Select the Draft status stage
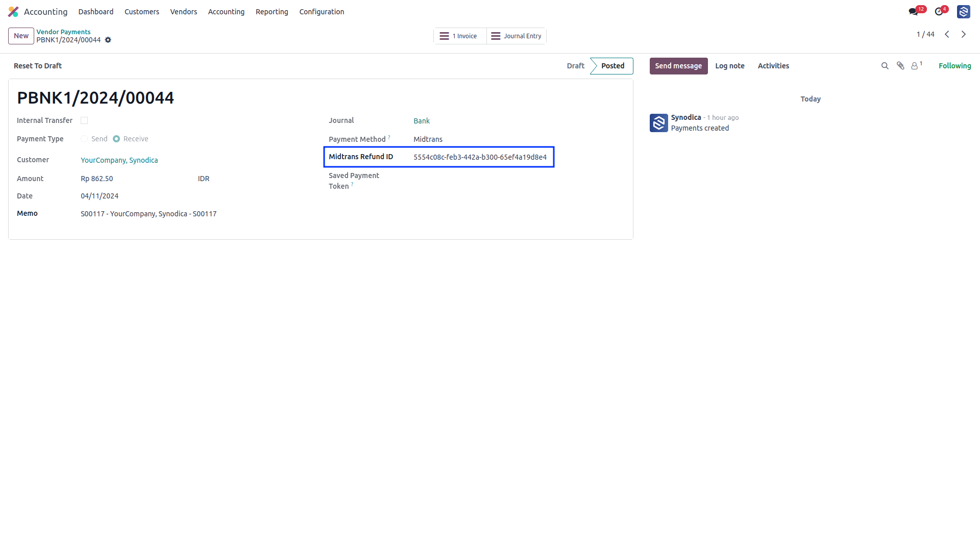 pyautogui.click(x=576, y=66)
